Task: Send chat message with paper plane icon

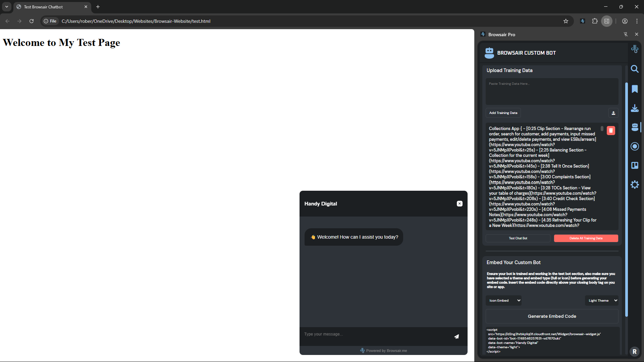Action: (x=457, y=337)
